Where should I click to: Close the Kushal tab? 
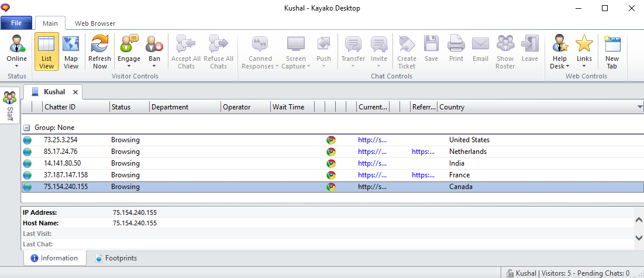75,92
